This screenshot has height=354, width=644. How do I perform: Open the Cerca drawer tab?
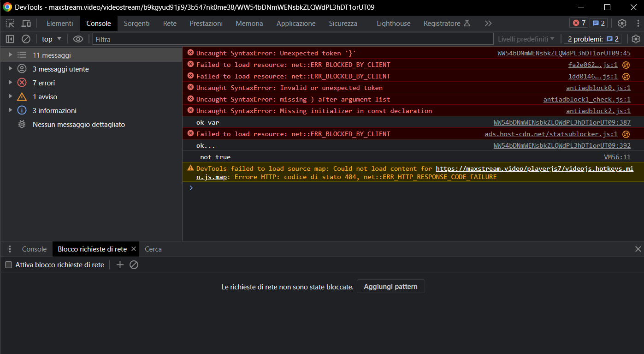(153, 249)
